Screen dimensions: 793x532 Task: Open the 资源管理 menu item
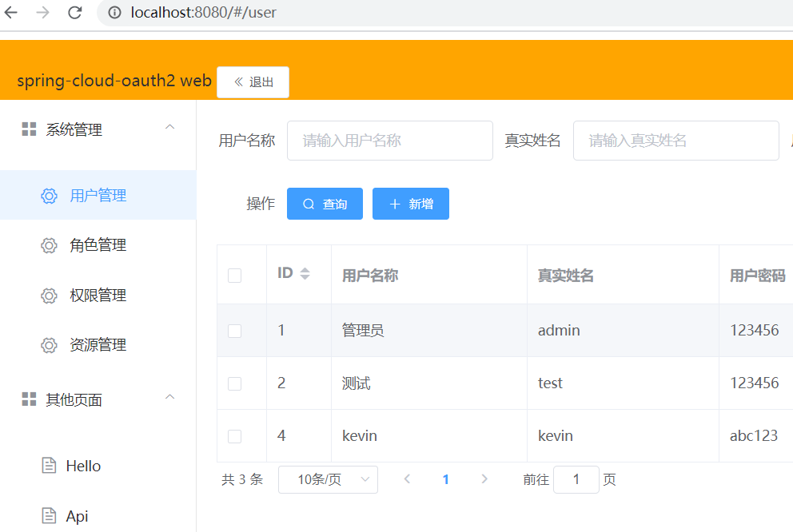(98, 344)
